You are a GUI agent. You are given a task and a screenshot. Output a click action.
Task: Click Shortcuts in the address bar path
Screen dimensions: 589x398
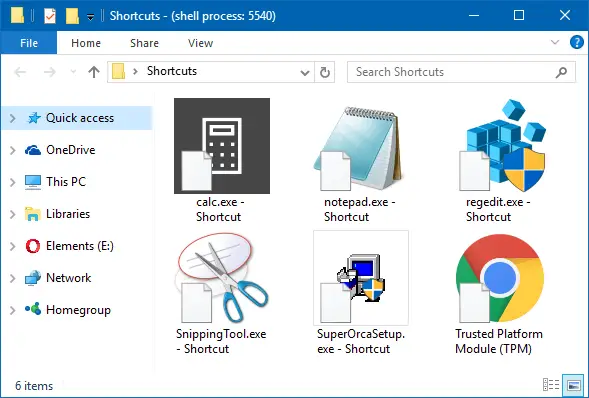pyautogui.click(x=172, y=71)
